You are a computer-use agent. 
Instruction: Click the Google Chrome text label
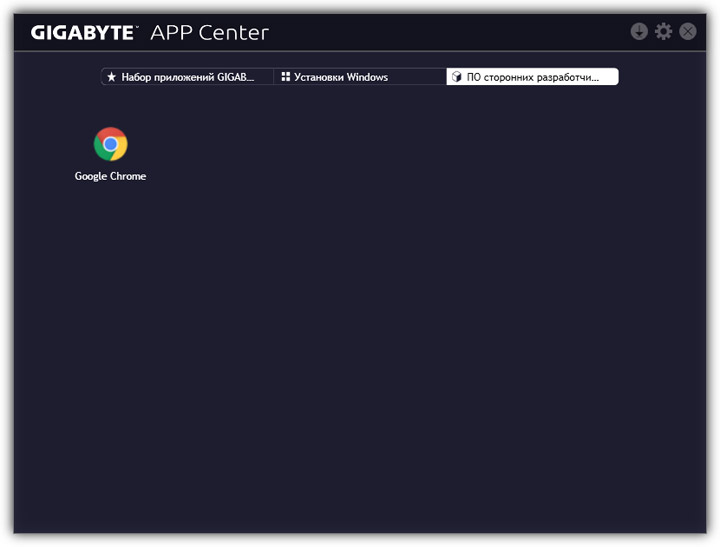(110, 176)
